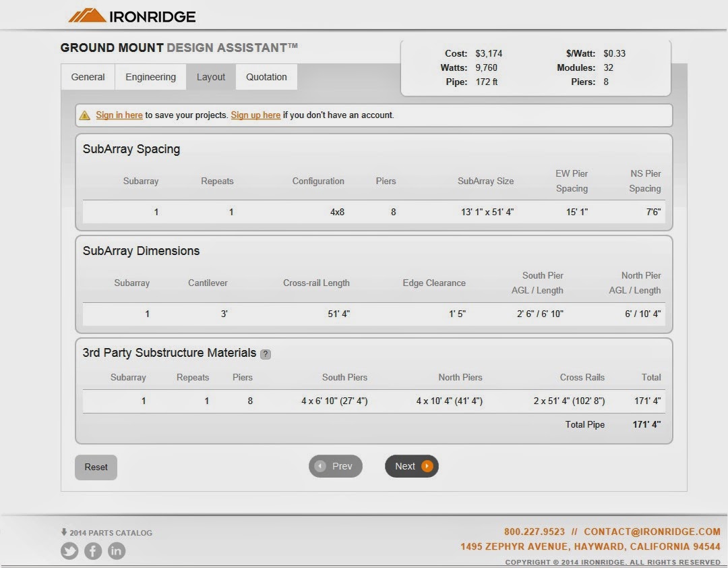Click the IronRidge logo

(132, 16)
